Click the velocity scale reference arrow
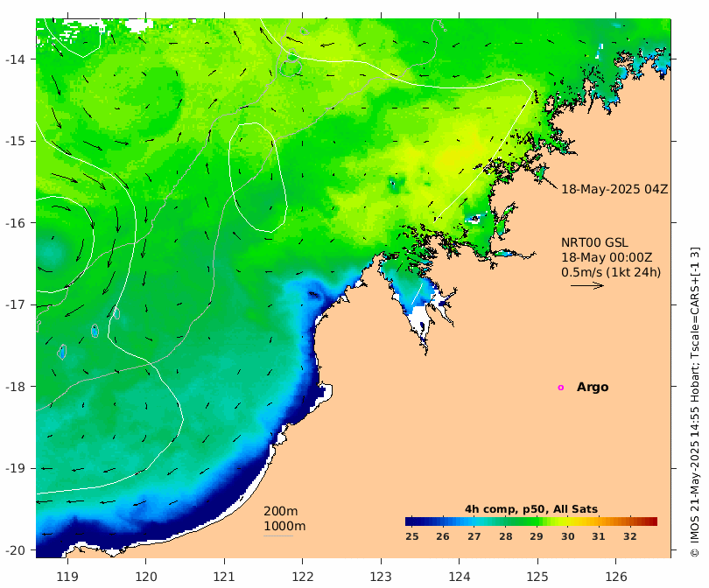This screenshot has width=709, height=588. pos(587,285)
